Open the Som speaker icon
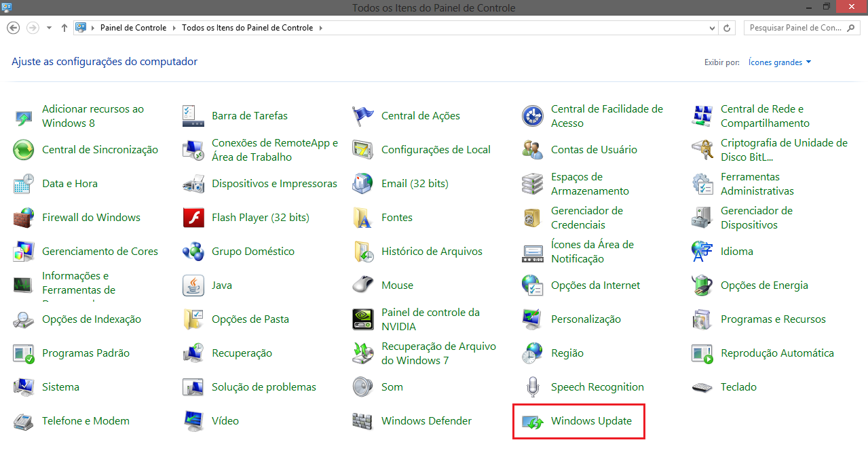 (x=363, y=387)
